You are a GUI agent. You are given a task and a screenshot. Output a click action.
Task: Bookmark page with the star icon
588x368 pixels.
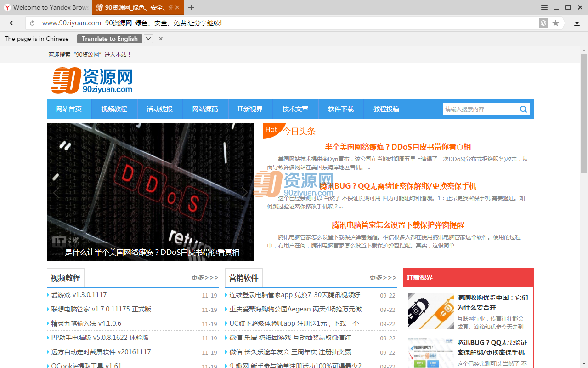tap(555, 23)
